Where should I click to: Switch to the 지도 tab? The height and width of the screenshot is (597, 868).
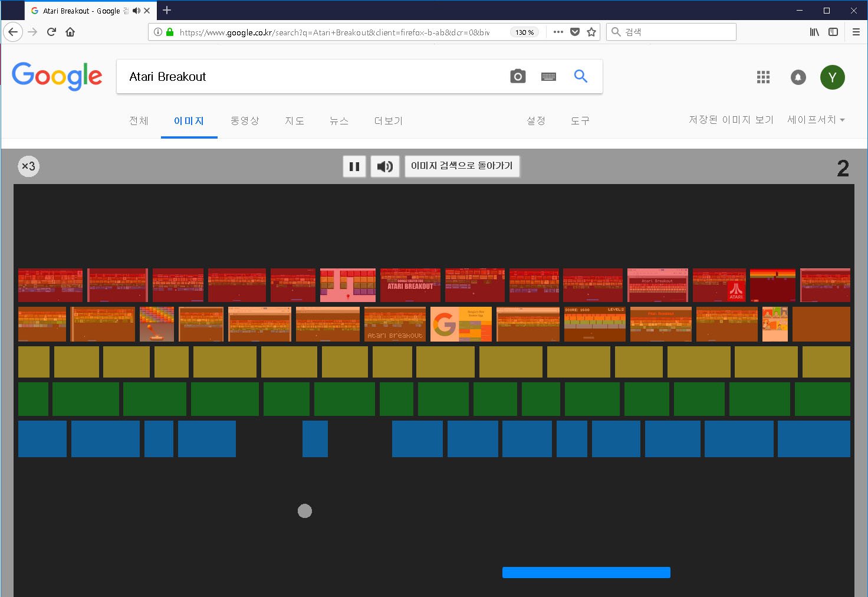pos(295,121)
